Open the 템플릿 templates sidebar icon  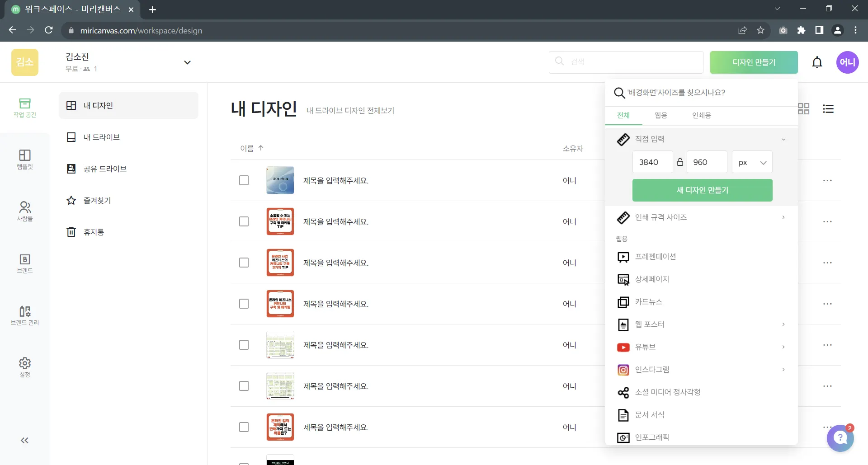coord(25,160)
